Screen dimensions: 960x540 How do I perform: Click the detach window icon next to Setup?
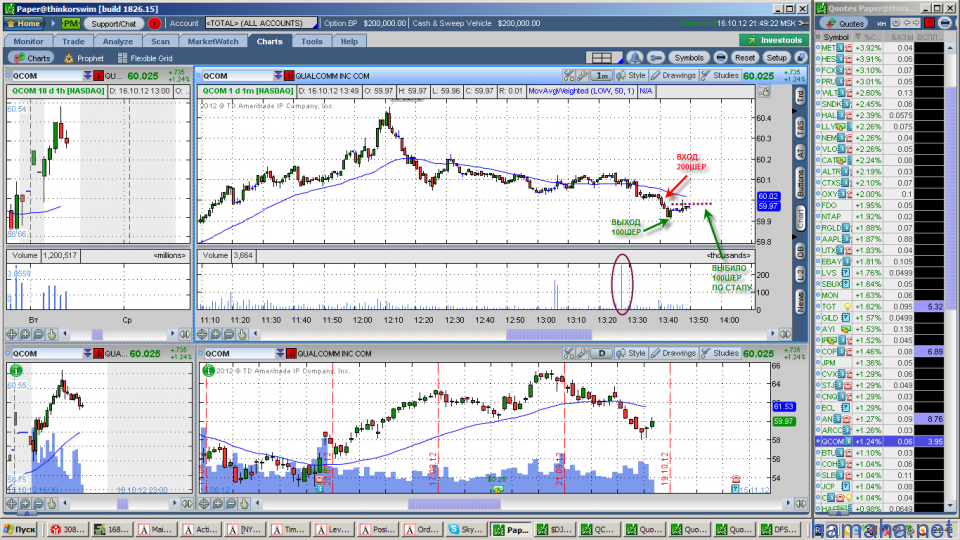[801, 58]
